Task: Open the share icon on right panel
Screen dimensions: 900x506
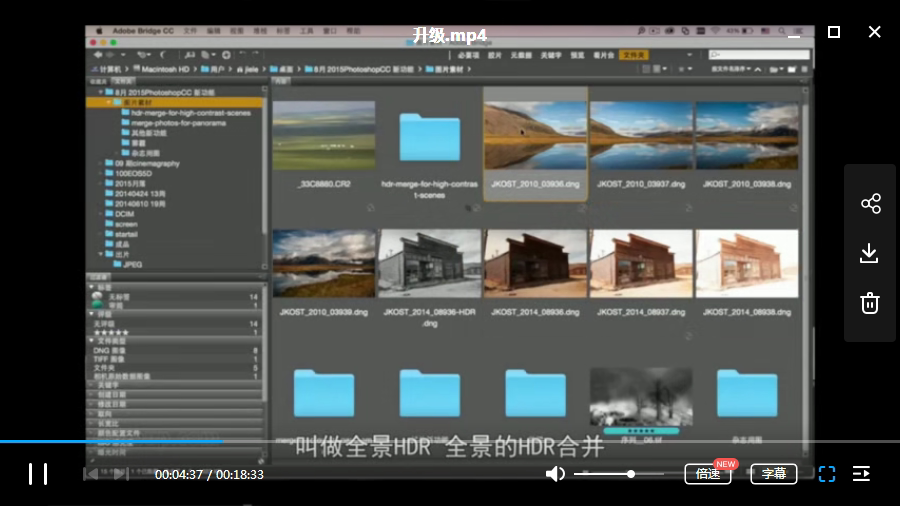Action: coord(870,204)
